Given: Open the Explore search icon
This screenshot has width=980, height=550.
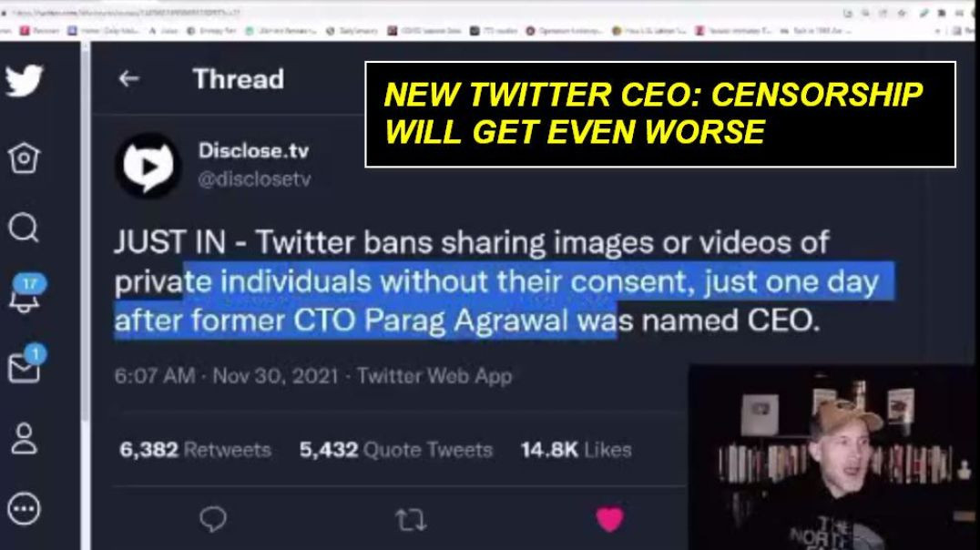Looking at the screenshot, I should coord(25,228).
